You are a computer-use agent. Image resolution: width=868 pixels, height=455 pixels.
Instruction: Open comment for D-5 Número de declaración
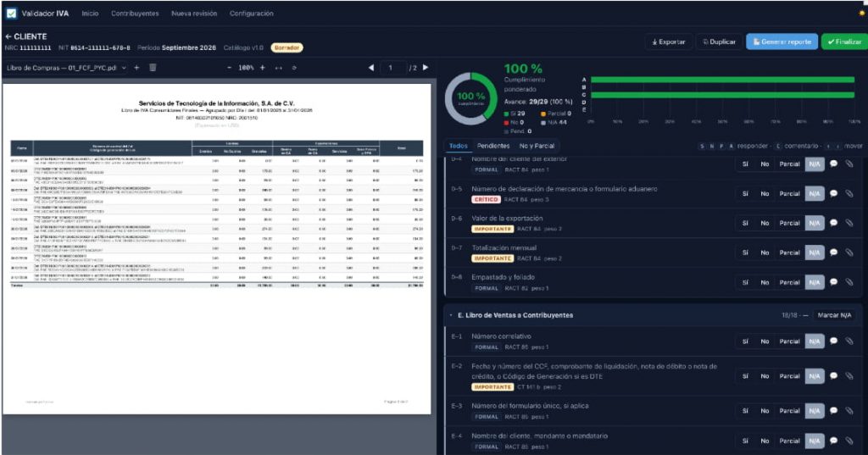(x=834, y=194)
